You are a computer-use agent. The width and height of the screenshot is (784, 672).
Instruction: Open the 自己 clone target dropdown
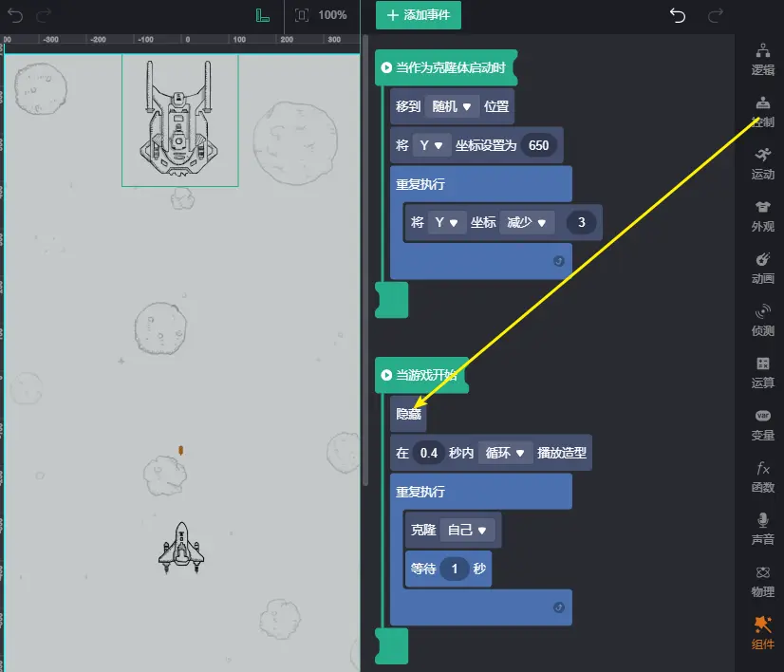(x=468, y=530)
